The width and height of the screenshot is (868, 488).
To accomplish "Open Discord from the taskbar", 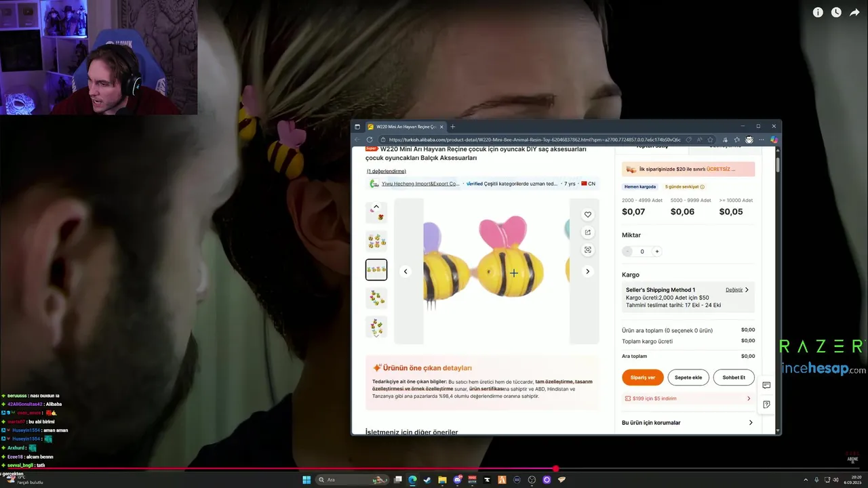I will tap(457, 480).
